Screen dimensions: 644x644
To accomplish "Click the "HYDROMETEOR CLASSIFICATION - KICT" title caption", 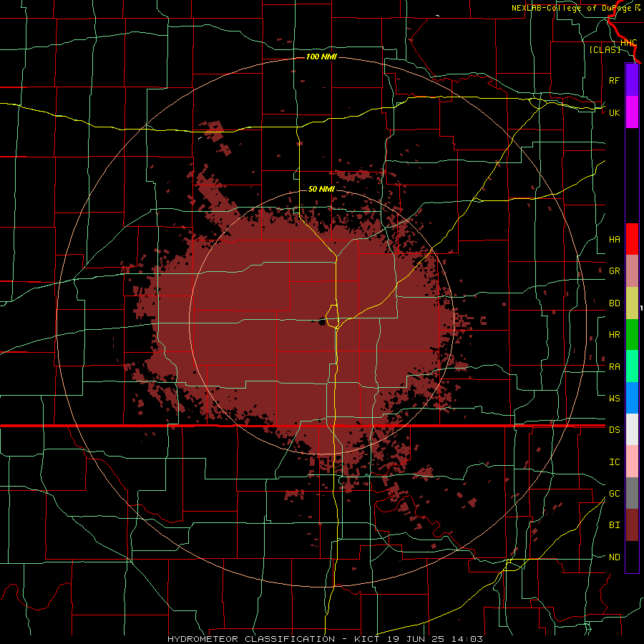I will (273, 639).
